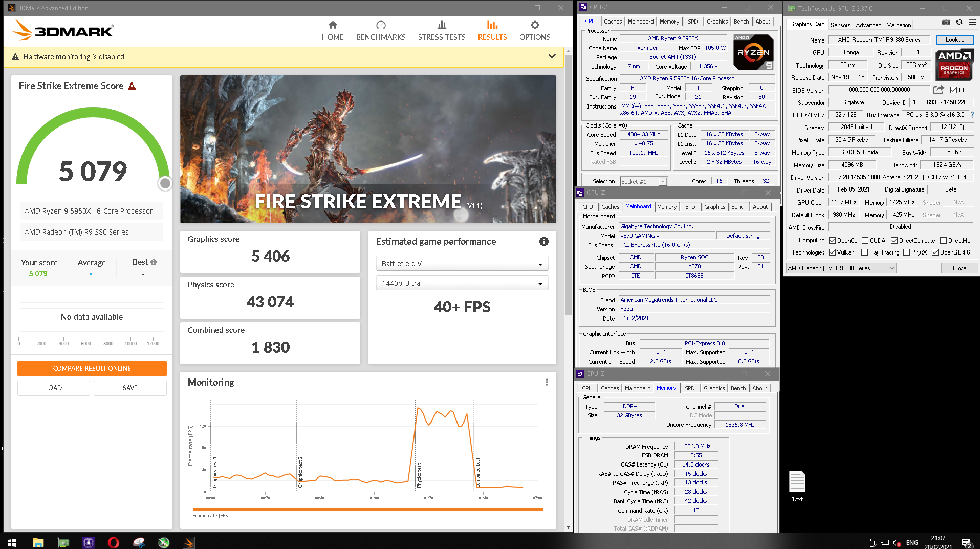
Task: Click Bus Interface question mark in GPU-Z
Action: 972,115
